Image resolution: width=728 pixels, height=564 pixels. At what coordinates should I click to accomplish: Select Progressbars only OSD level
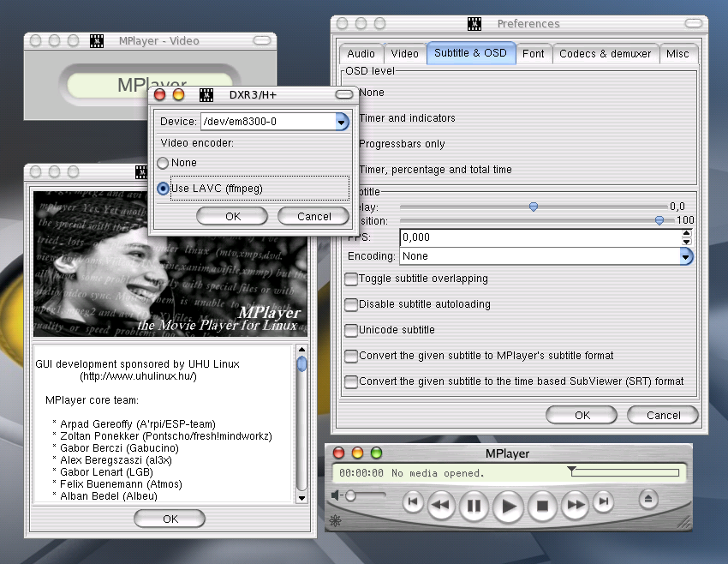coord(402,144)
